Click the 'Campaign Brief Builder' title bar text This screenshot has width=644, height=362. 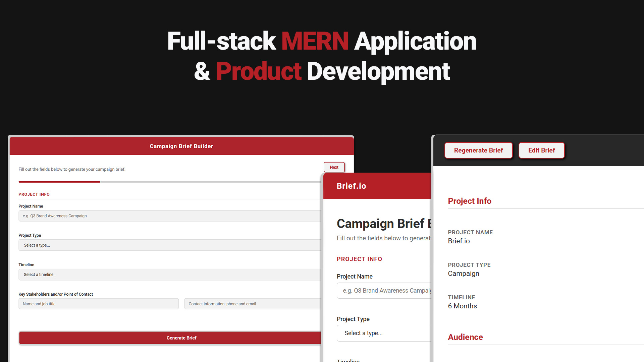coord(181,146)
